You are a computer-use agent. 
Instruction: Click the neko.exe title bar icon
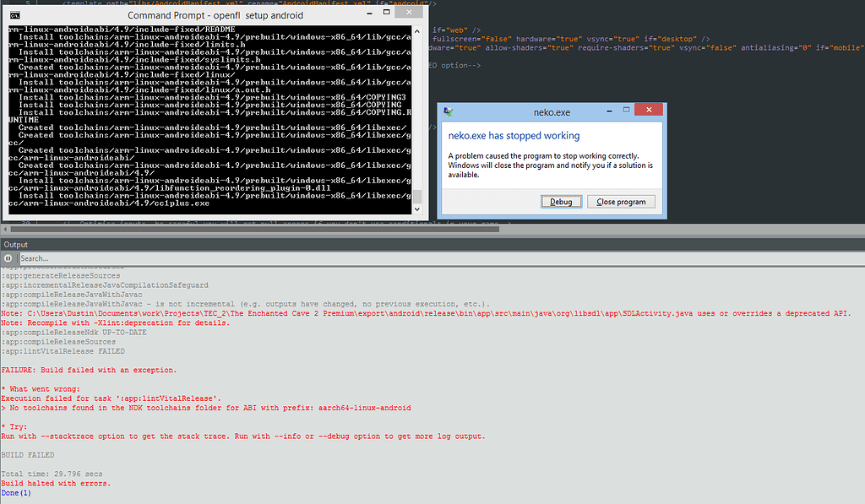(x=449, y=112)
